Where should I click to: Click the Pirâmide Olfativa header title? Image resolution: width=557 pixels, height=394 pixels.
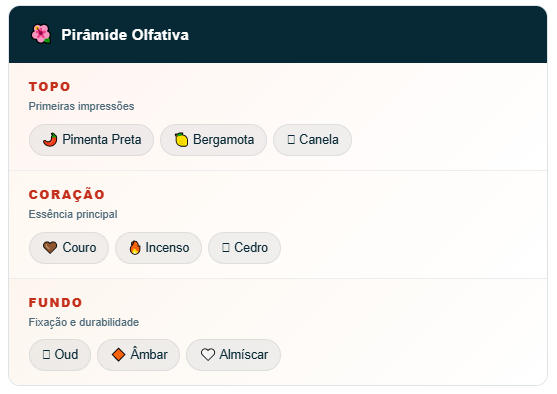pyautogui.click(x=125, y=35)
